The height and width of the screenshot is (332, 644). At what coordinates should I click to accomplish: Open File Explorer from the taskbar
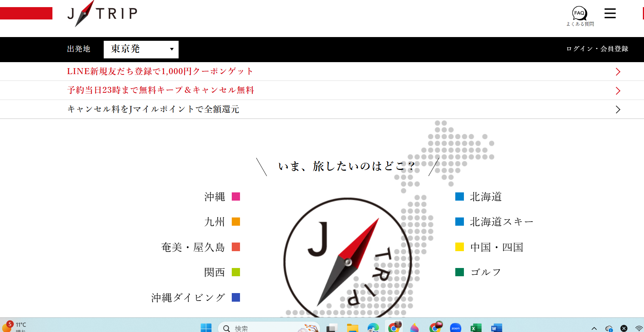coord(352,328)
